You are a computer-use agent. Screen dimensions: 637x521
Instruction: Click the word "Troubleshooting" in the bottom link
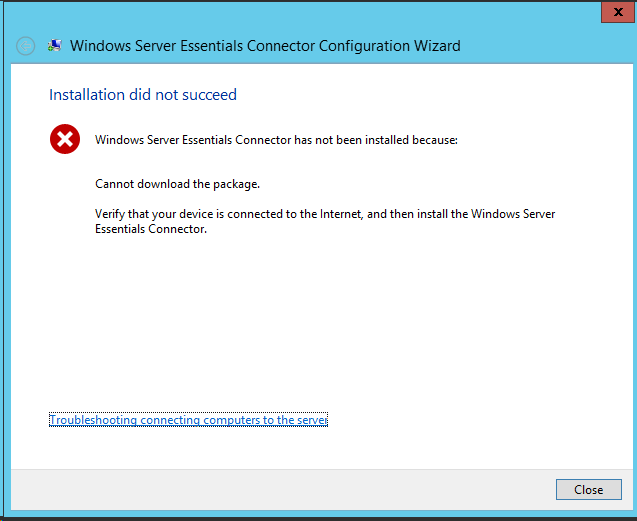[93, 420]
